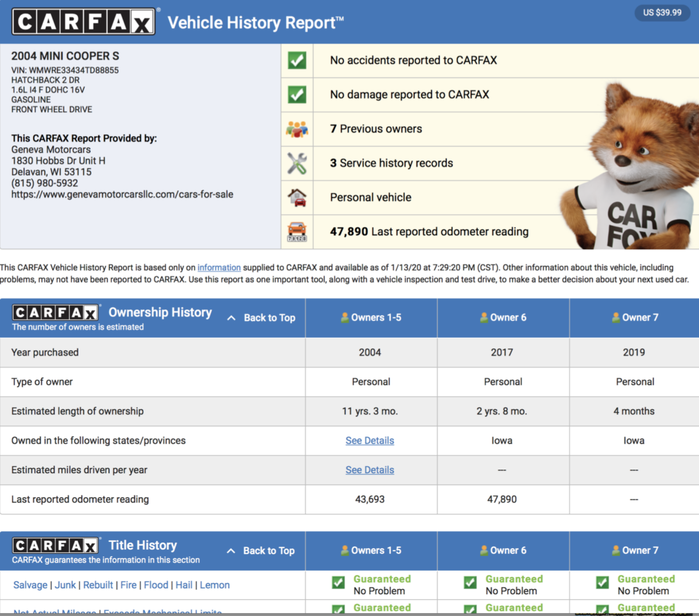The image size is (699, 616).
Task: Open the Rebuilt title glossary link
Action: click(x=98, y=585)
